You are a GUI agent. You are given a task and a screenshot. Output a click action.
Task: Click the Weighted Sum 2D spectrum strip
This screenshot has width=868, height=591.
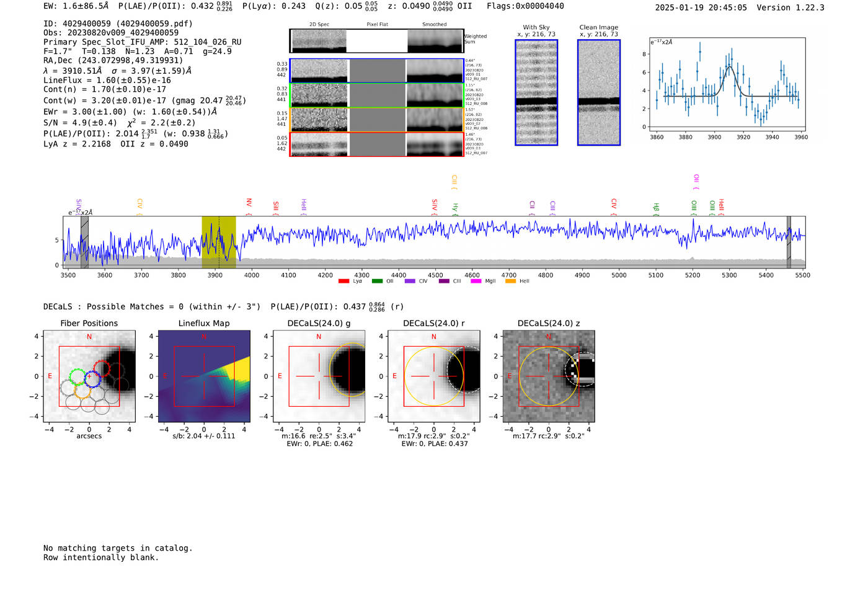(x=377, y=41)
